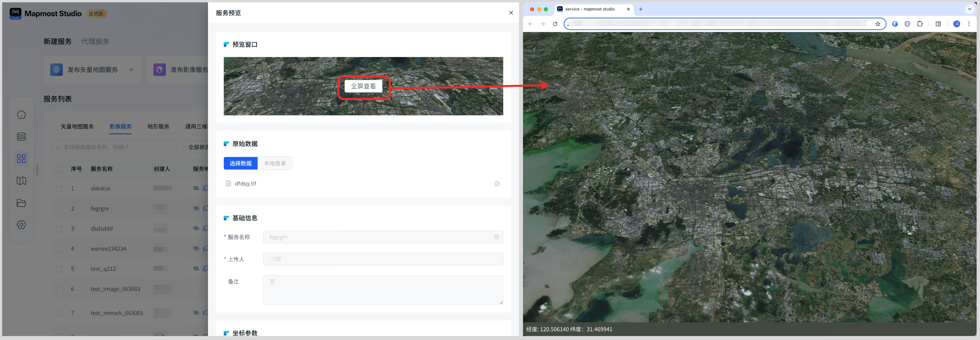Check the checkbox for row skksksk

coord(59,188)
